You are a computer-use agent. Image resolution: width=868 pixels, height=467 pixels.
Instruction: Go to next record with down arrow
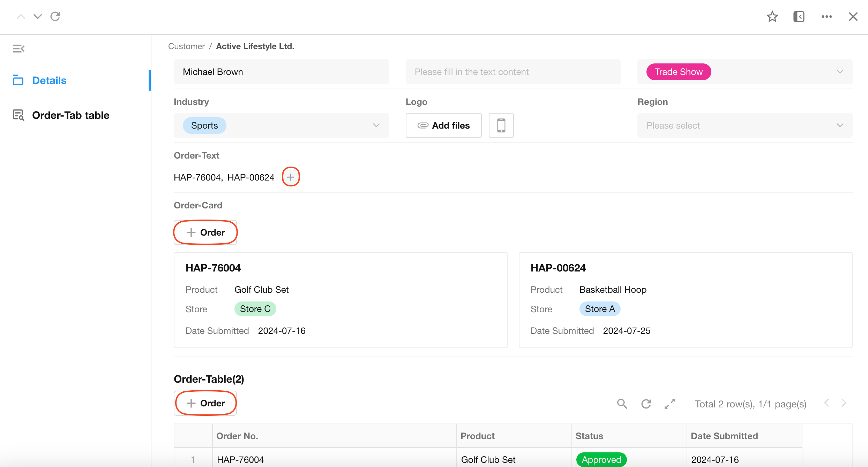click(38, 16)
